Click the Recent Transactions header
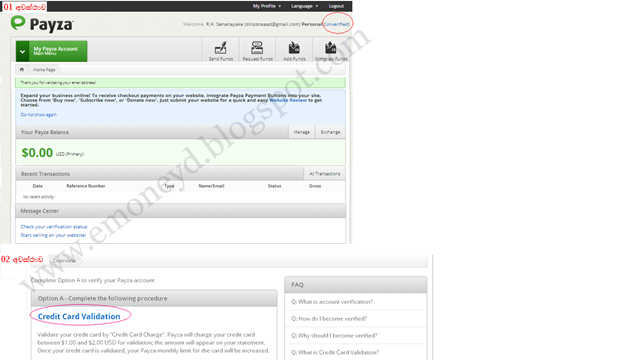 (160, 174)
